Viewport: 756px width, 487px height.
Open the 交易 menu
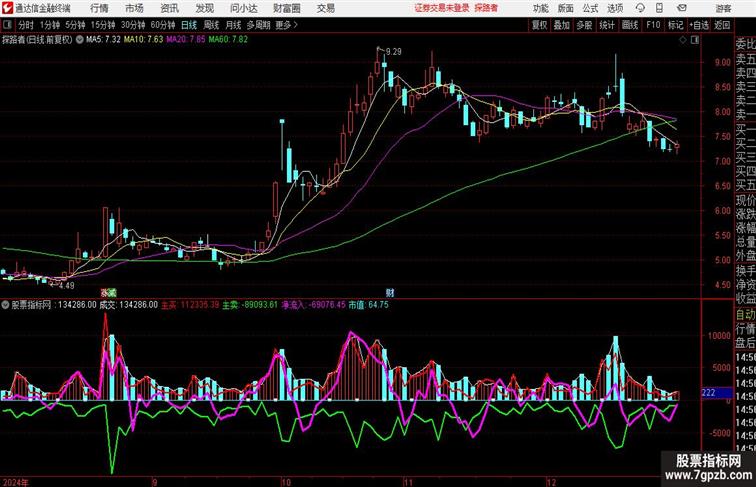coord(325,8)
